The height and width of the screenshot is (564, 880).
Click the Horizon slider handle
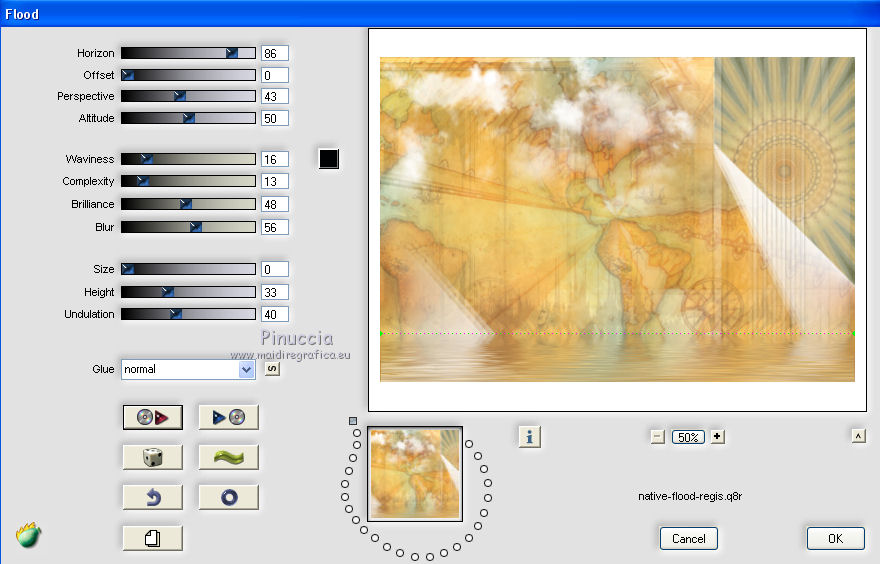coord(232,53)
